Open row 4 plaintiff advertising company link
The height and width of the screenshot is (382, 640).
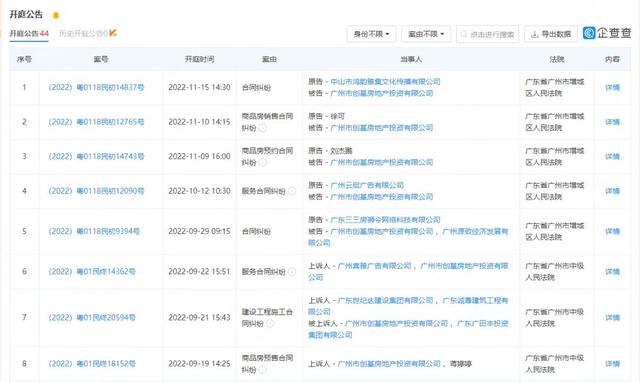(367, 185)
